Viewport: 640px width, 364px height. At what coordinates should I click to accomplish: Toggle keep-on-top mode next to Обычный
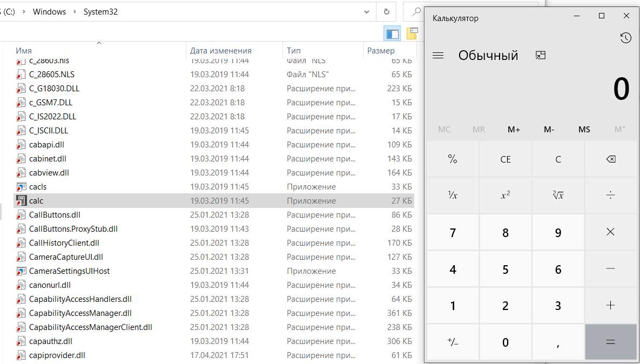[541, 55]
